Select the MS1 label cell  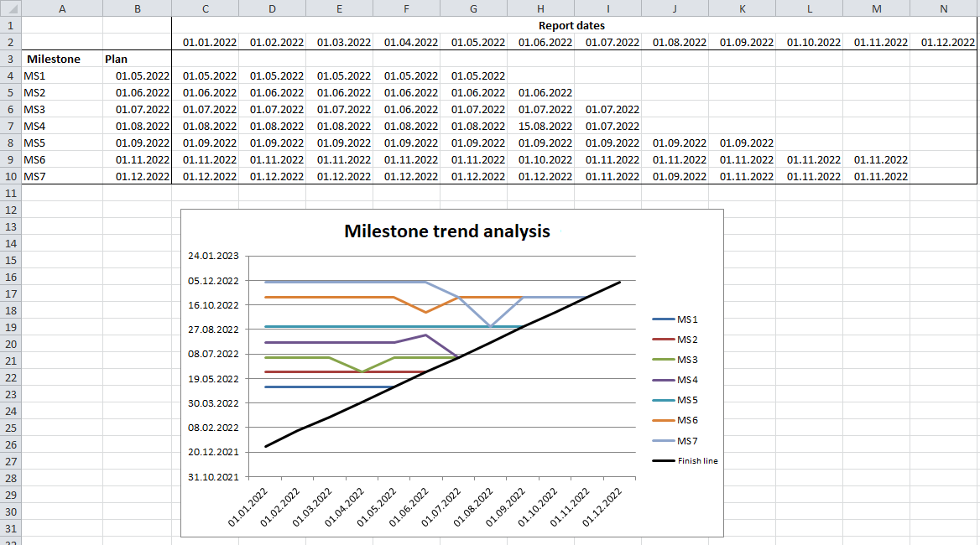point(62,75)
